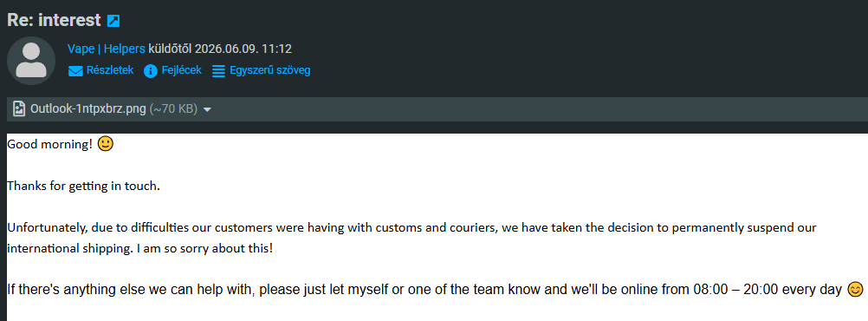Open the Vape | Helpers sender link
The height and width of the screenshot is (321, 868).
[107, 49]
